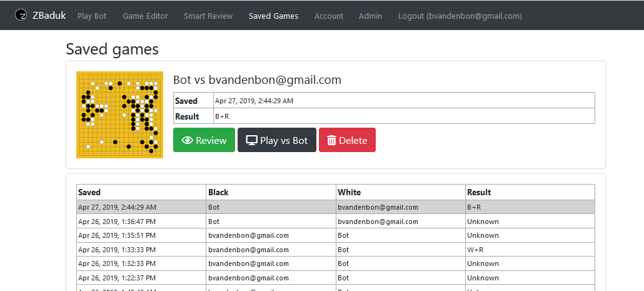This screenshot has width=644, height=291.
Task: Open the Play Bot page
Action: [x=92, y=16]
